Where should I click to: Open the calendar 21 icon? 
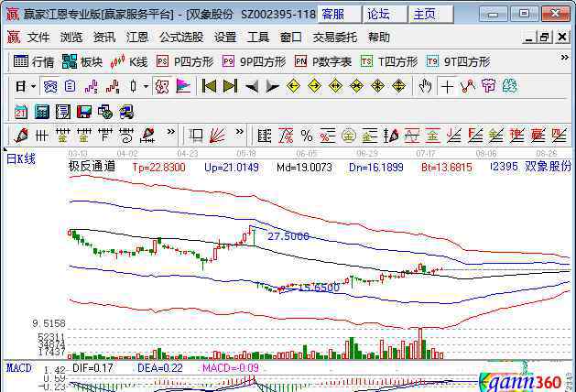coord(21,112)
